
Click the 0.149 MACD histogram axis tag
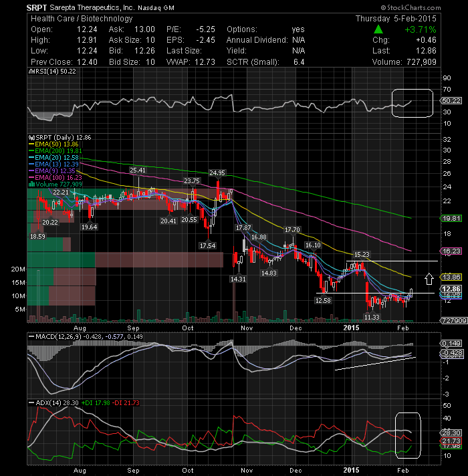451,344
